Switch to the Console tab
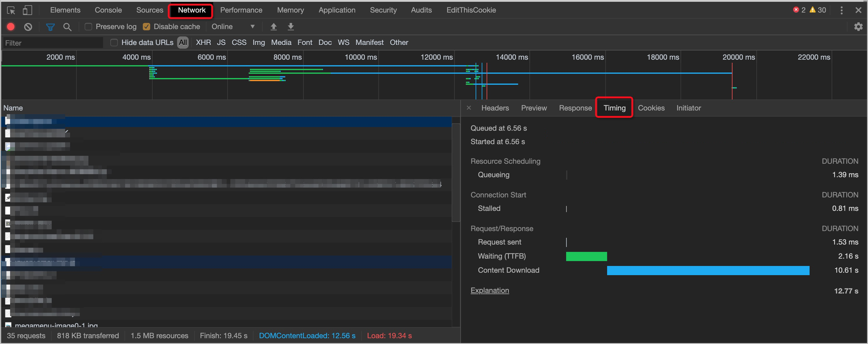Viewport: 868px width, 344px height. (108, 10)
